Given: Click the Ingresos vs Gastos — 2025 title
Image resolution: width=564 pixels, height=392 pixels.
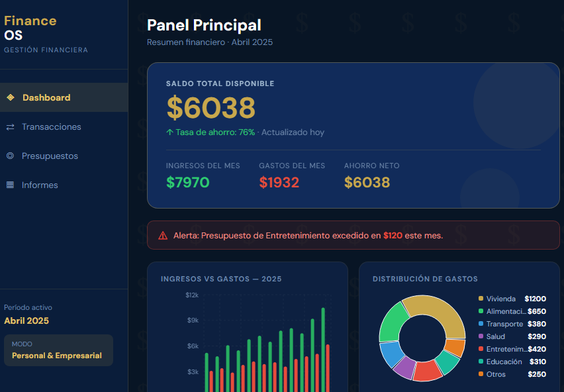Looking at the screenshot, I should [x=221, y=279].
